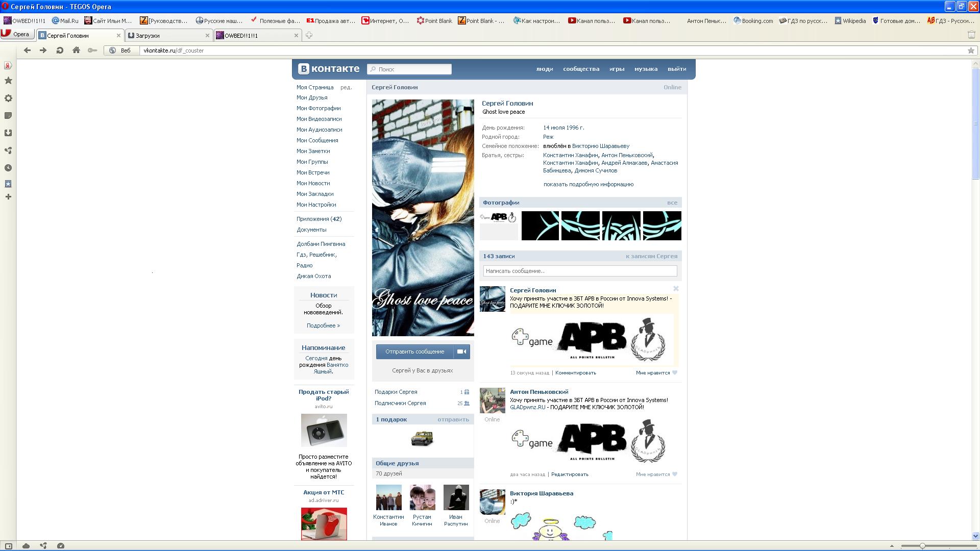Open 'сообщества' in the VK header menu

click(x=581, y=69)
